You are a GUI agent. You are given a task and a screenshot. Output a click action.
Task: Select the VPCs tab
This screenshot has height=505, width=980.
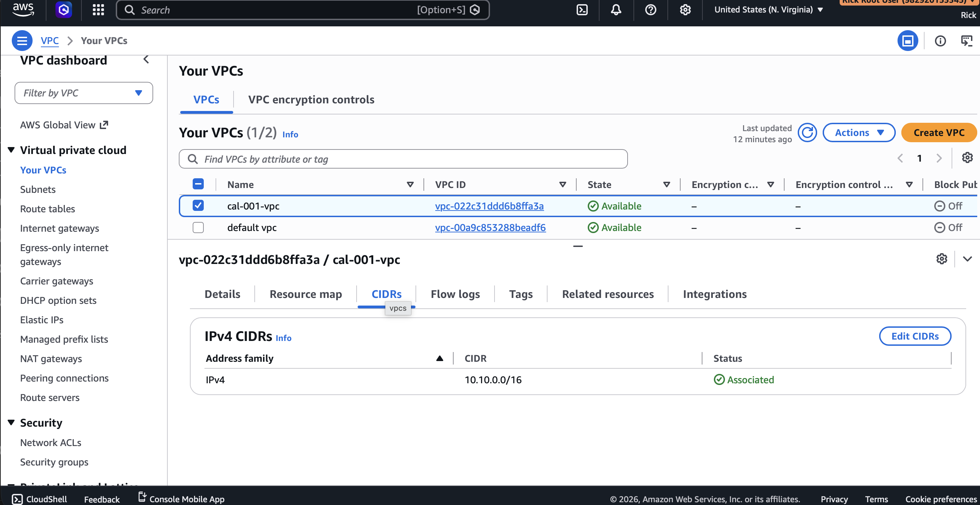pyautogui.click(x=206, y=100)
